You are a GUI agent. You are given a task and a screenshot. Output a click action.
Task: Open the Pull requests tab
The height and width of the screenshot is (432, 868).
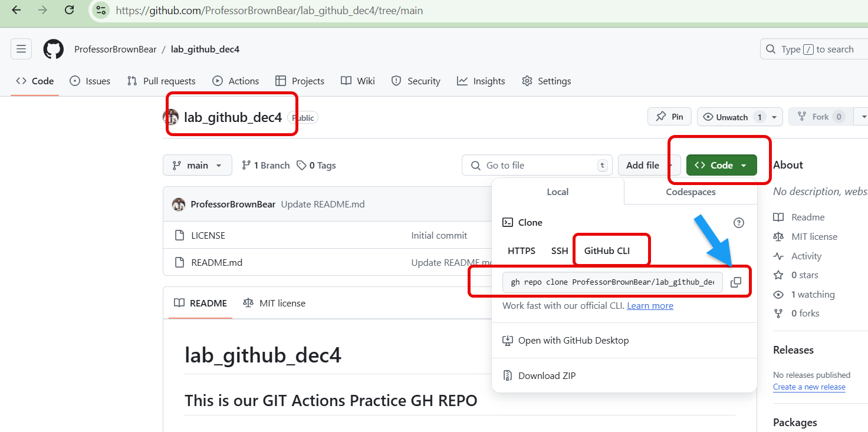coord(162,81)
